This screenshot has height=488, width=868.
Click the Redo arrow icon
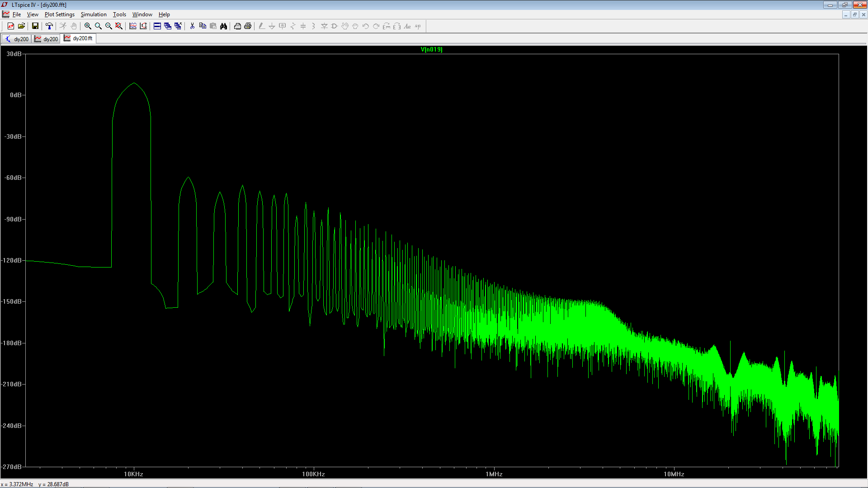pyautogui.click(x=376, y=26)
